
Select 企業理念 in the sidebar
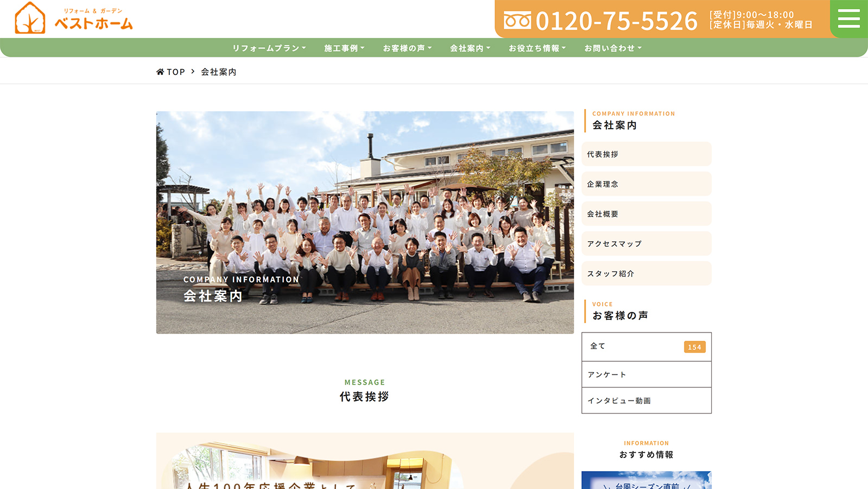click(646, 184)
